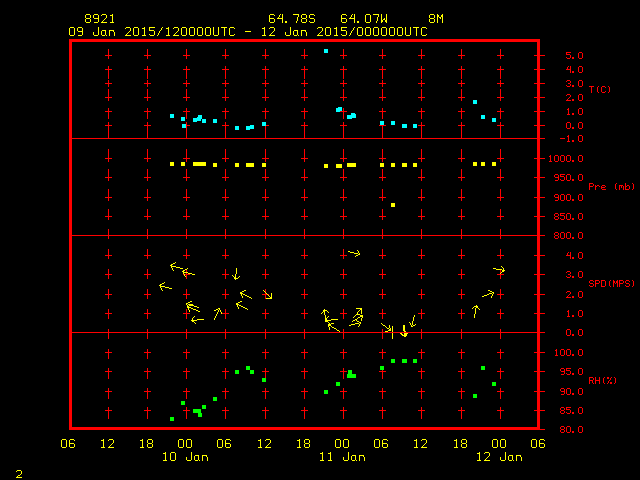The width and height of the screenshot is (640, 480).
Task: Click the highest cyan temperature point near 5.0
Action: (326, 51)
